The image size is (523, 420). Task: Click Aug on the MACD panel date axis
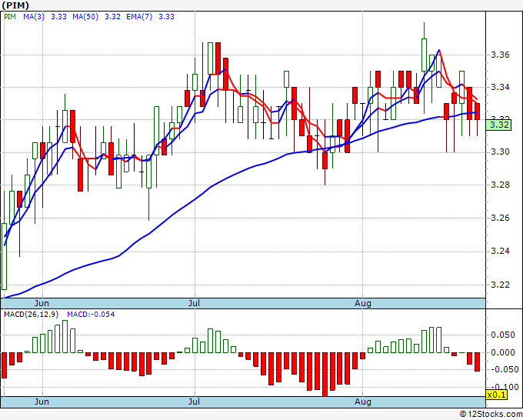point(362,402)
